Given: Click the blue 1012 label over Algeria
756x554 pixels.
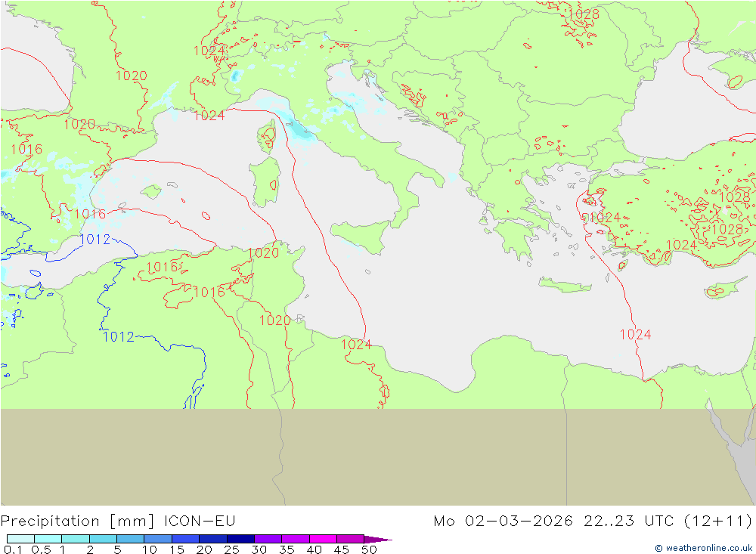Looking at the screenshot, I should pyautogui.click(x=118, y=336).
